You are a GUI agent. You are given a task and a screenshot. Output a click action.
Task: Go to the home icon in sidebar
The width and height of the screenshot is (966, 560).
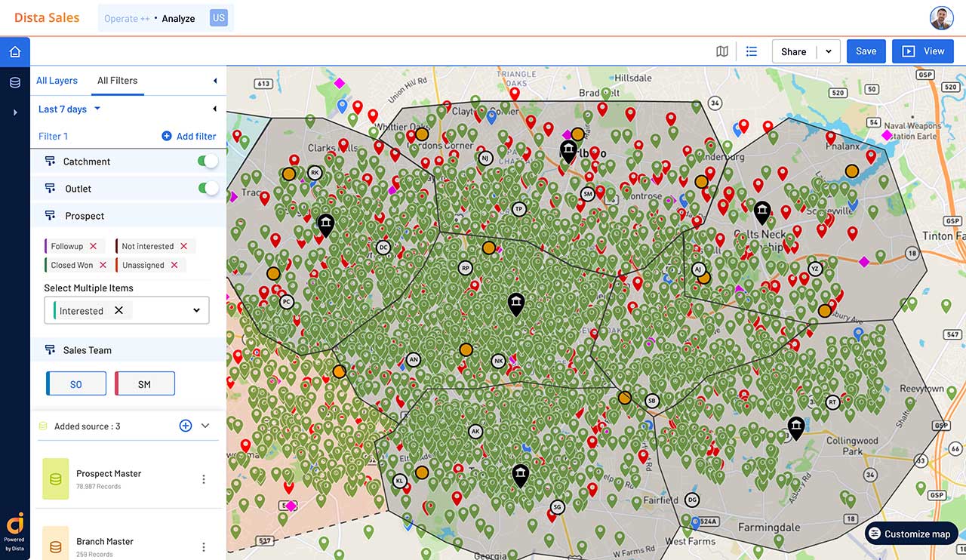tap(14, 52)
